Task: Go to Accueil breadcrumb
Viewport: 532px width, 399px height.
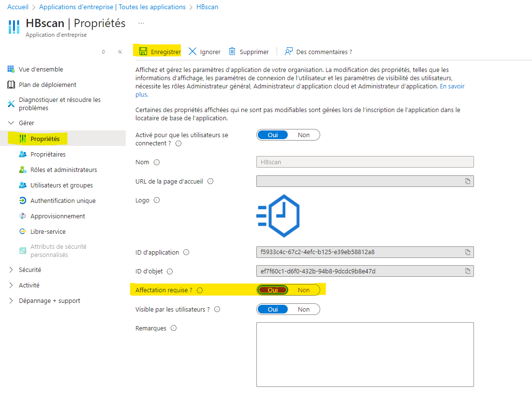Action: coord(17,7)
